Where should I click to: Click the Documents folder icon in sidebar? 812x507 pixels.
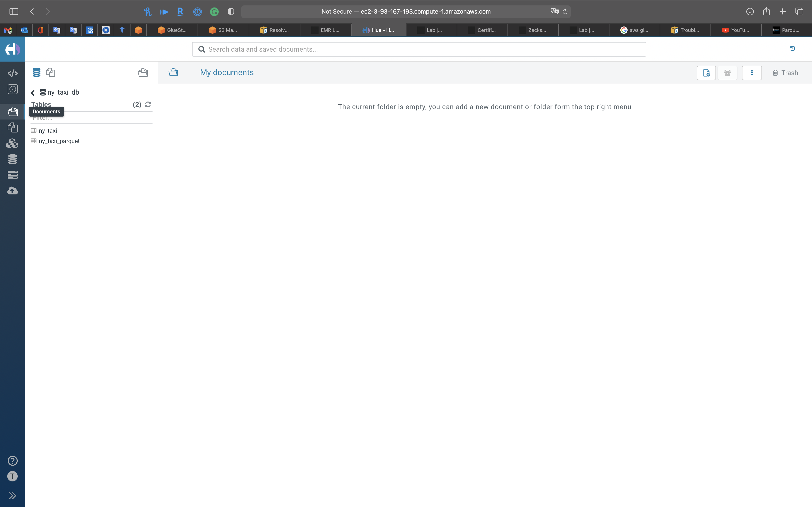click(12, 112)
